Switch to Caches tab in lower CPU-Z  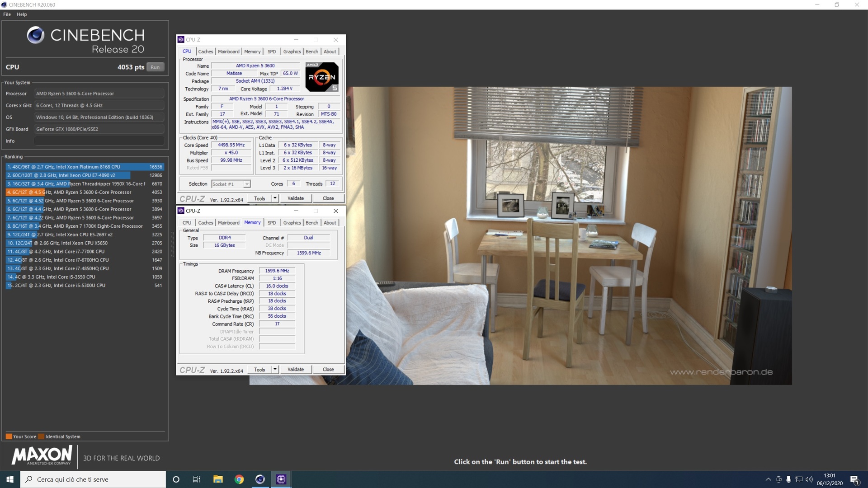pos(206,223)
